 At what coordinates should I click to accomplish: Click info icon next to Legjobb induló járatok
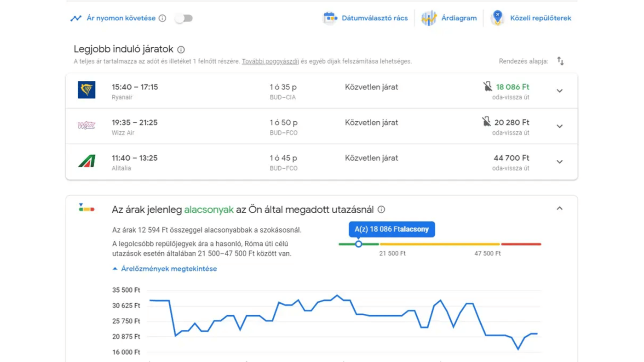[181, 50]
